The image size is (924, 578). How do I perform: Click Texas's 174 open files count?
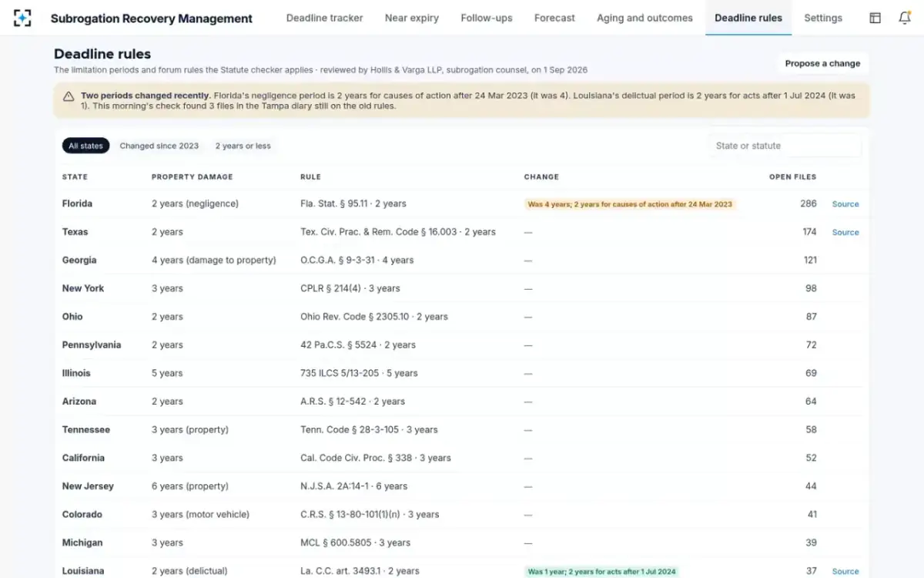tap(809, 232)
